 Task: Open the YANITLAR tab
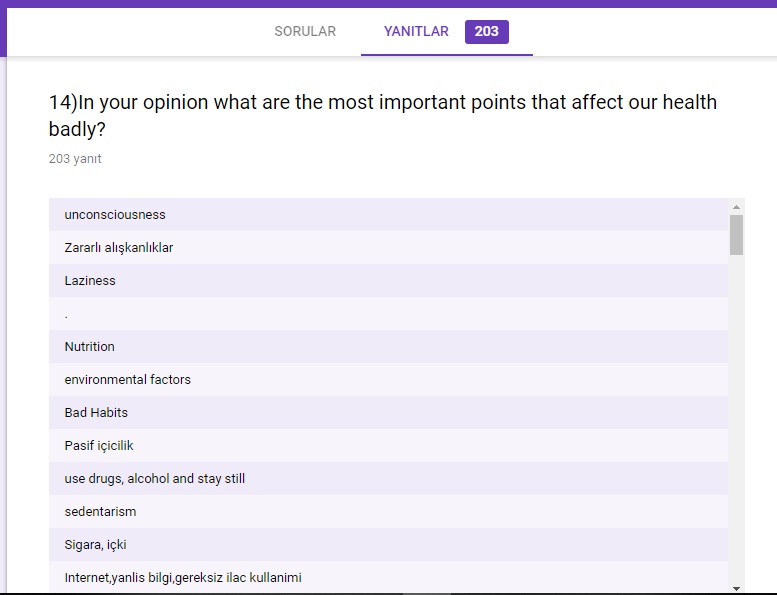coord(416,32)
